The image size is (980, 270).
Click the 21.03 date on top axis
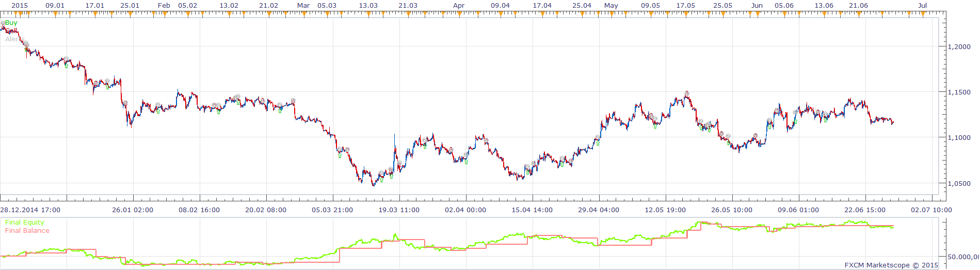tap(408, 5)
